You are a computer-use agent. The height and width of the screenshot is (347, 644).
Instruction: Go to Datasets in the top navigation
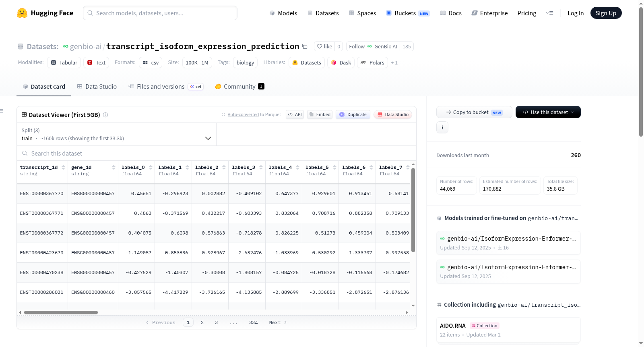coord(323,13)
